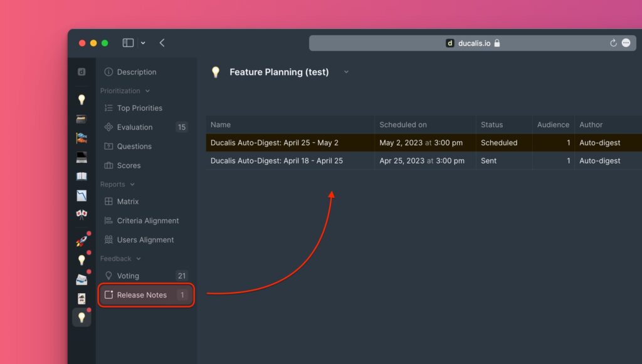Reload the ducalis.io page
This screenshot has height=364, width=642.
click(613, 43)
